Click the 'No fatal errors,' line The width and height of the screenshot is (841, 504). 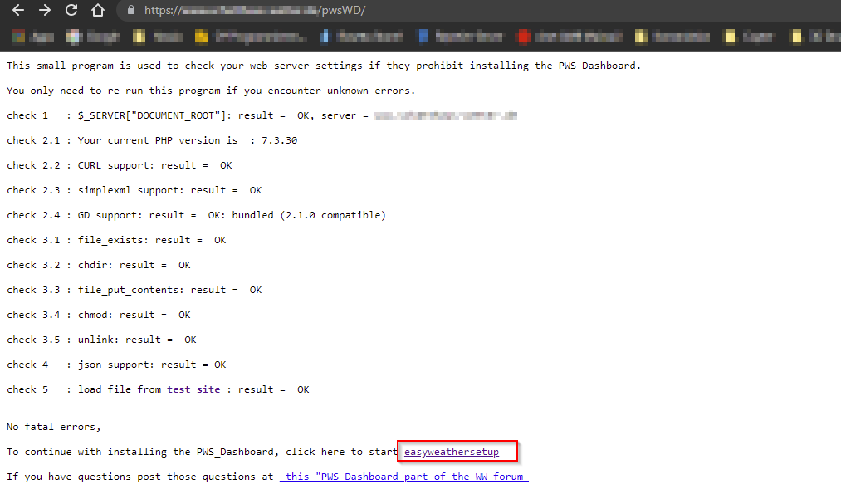coord(54,427)
